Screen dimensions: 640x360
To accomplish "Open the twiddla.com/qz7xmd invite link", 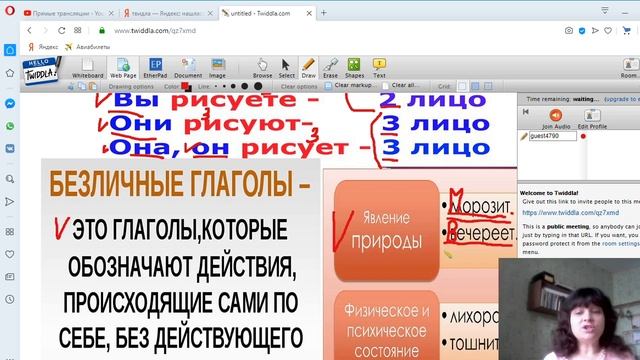I will 571,213.
